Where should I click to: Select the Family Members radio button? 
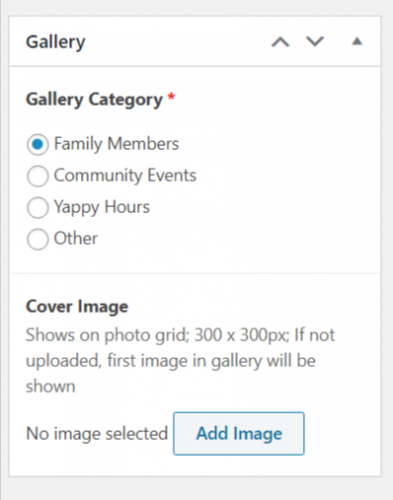point(38,144)
